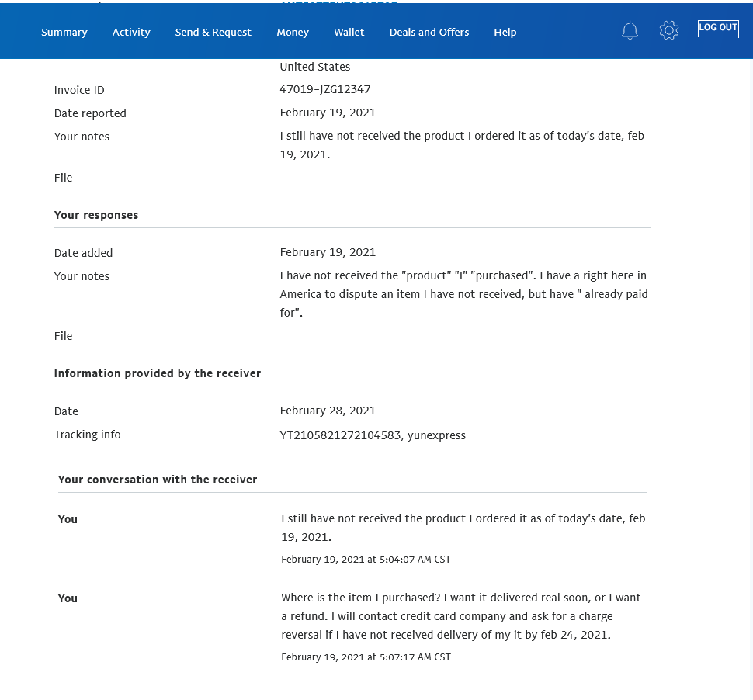Click 'Your conversation with the receiver' heading
Screen dimensions: 753x700
(158, 480)
